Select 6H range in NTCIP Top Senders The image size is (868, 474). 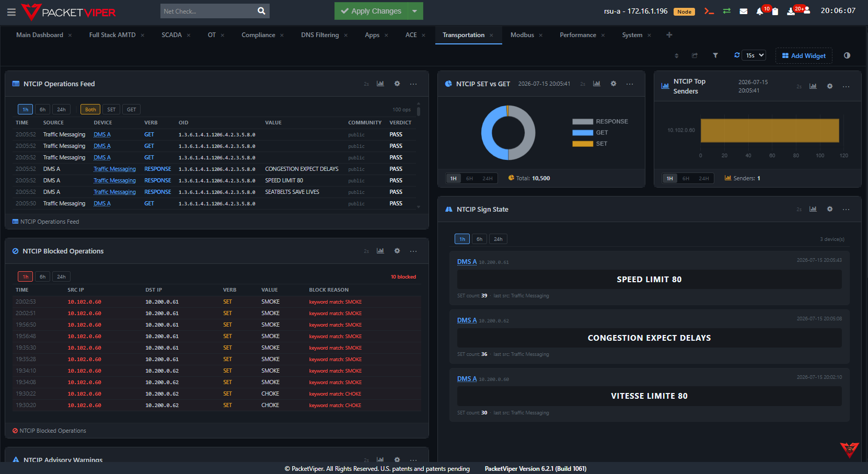tap(686, 178)
